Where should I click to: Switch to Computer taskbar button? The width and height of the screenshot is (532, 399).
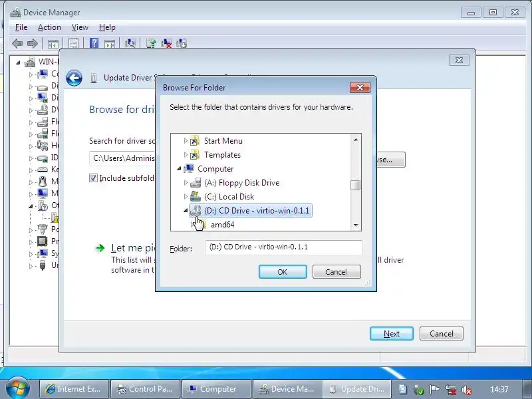click(x=216, y=389)
